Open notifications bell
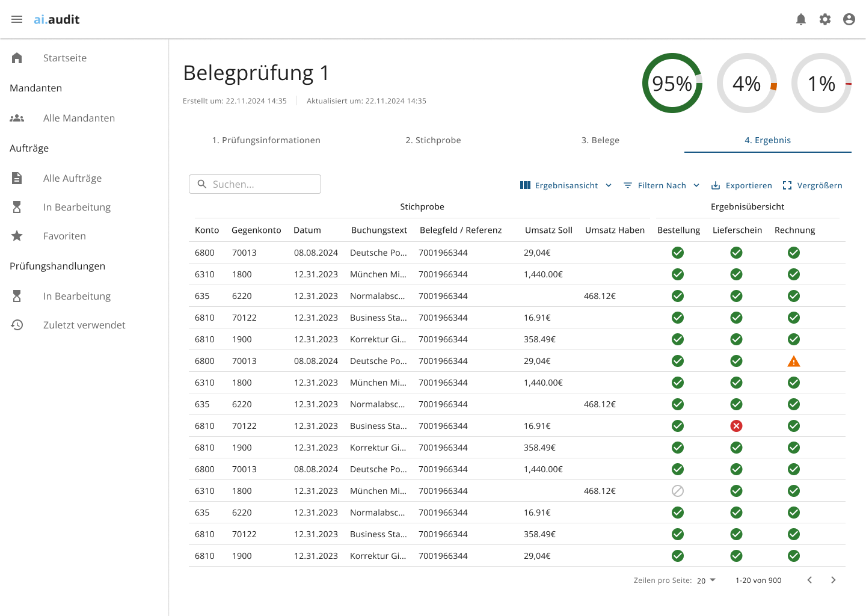Screen dimensions: 866x616 pyautogui.click(x=801, y=19)
